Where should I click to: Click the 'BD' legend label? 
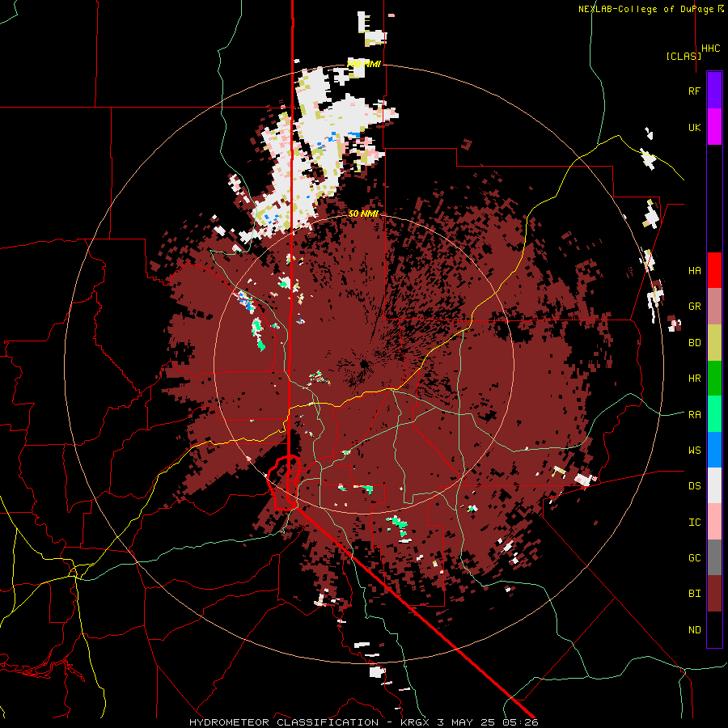694,343
